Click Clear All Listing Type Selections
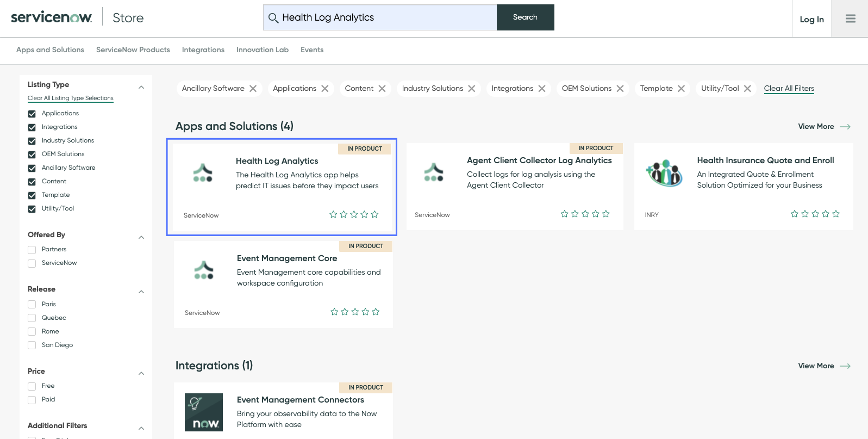Viewport: 868px width, 439px height. tap(71, 98)
